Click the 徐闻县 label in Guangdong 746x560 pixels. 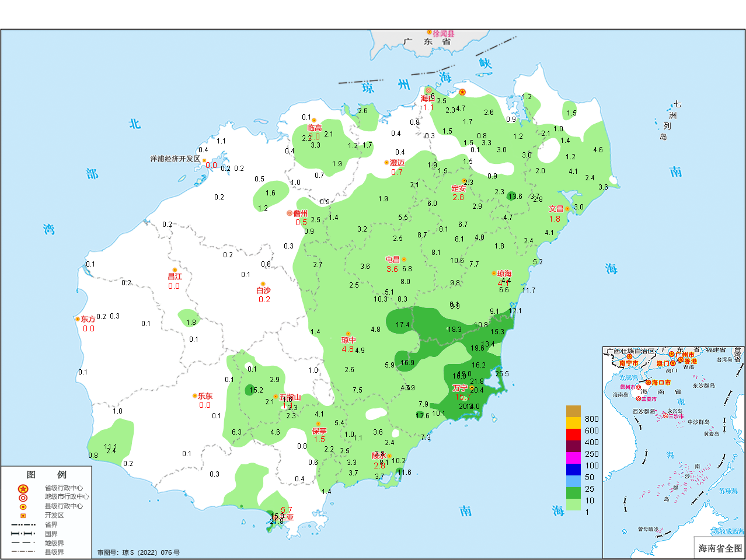pyautogui.click(x=443, y=34)
